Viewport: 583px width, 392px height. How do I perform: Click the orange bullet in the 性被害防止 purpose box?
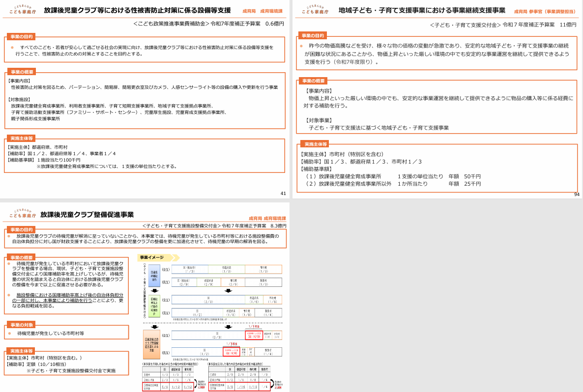click(x=12, y=47)
